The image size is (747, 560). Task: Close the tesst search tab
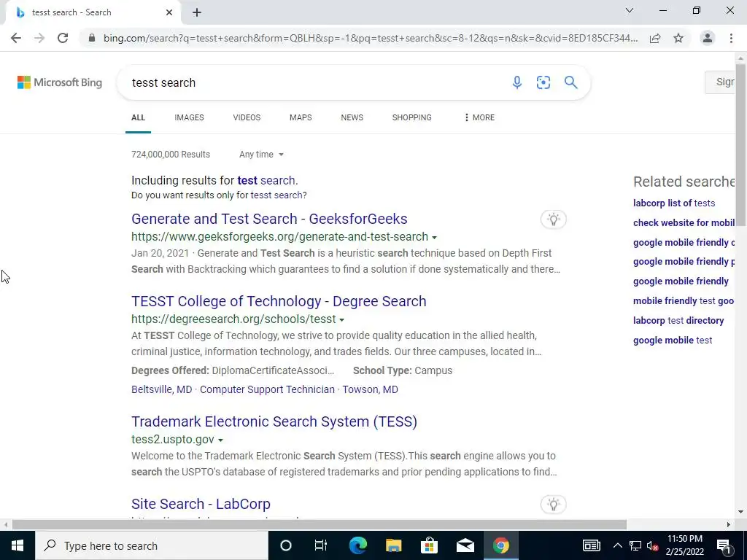(169, 13)
